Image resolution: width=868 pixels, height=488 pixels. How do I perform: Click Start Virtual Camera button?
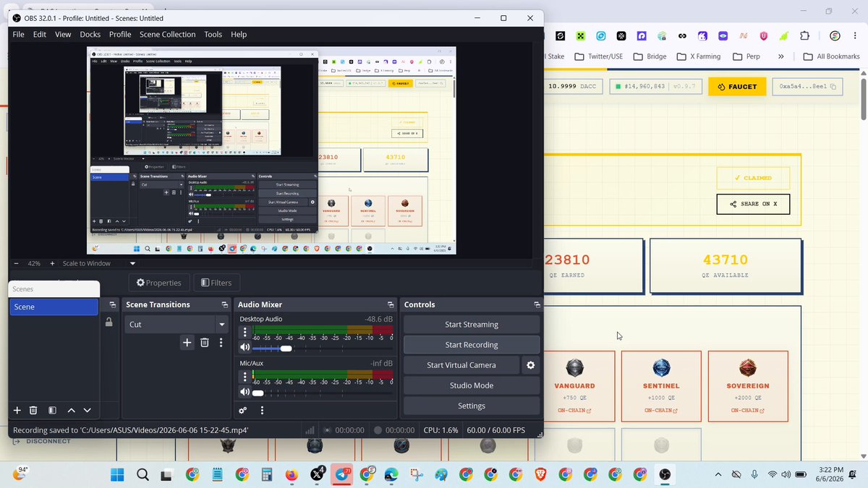pyautogui.click(x=461, y=365)
